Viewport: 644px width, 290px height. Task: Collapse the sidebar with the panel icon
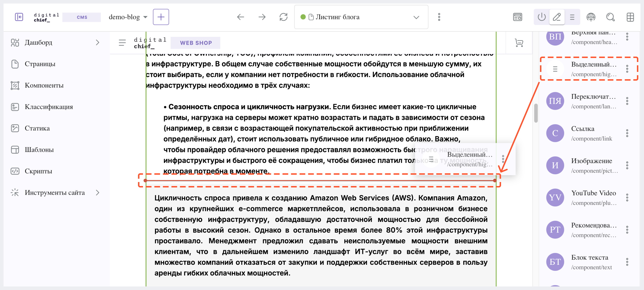pos(19,17)
